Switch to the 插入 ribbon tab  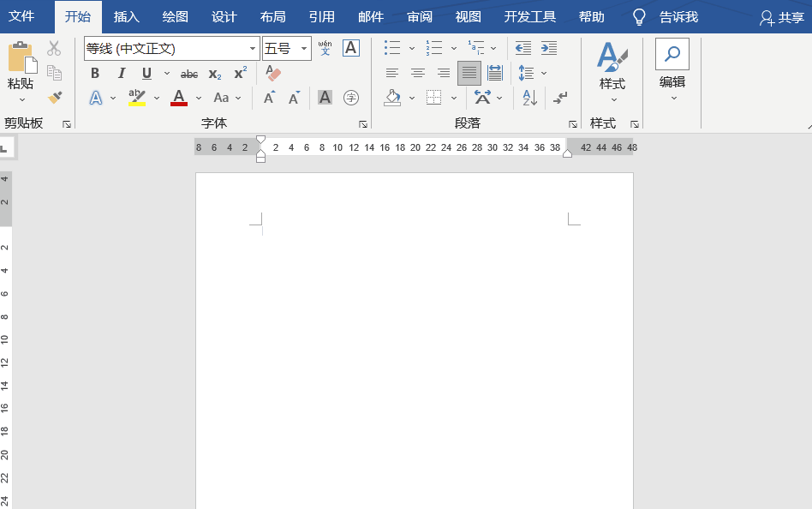click(x=126, y=15)
